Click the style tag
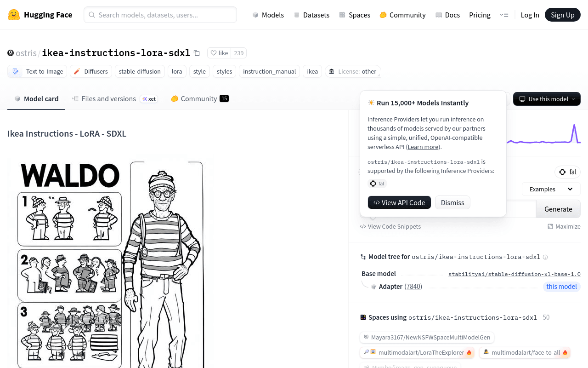Image resolution: width=588 pixels, height=368 pixels. coord(199,71)
